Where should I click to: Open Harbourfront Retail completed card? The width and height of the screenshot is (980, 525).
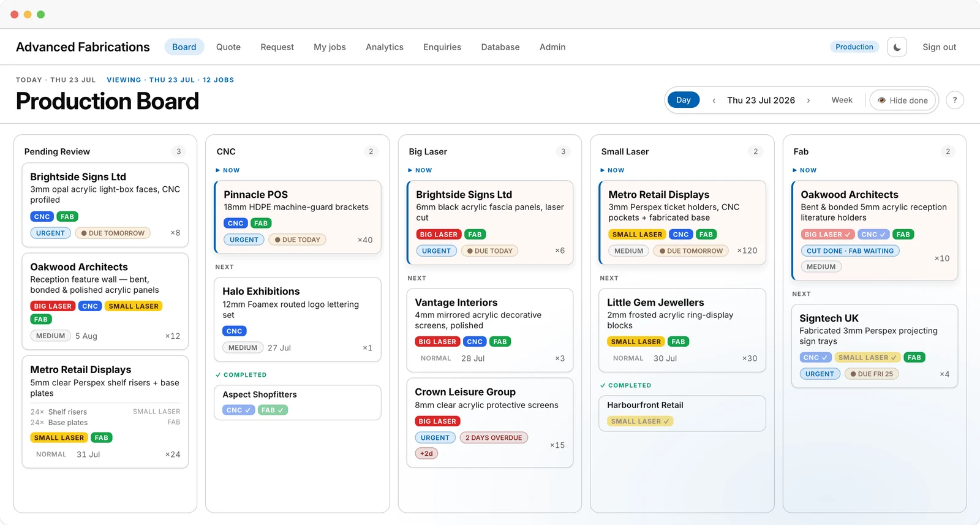pyautogui.click(x=682, y=414)
